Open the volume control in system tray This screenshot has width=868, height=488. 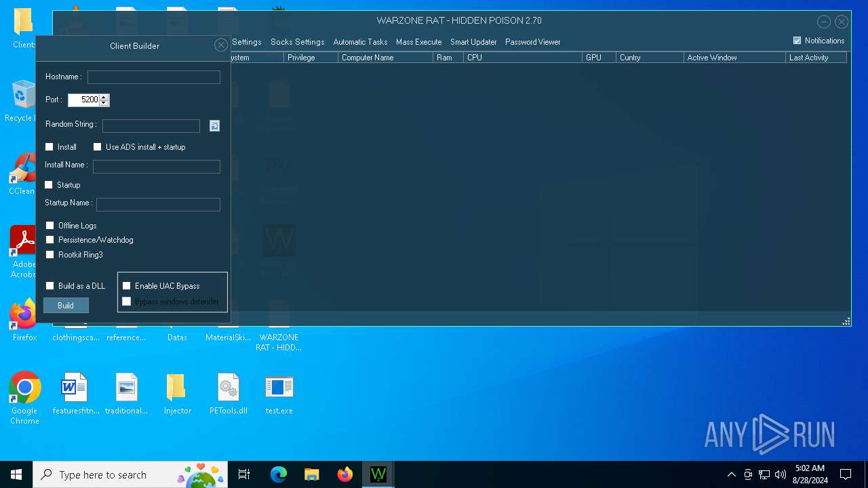coord(781,474)
